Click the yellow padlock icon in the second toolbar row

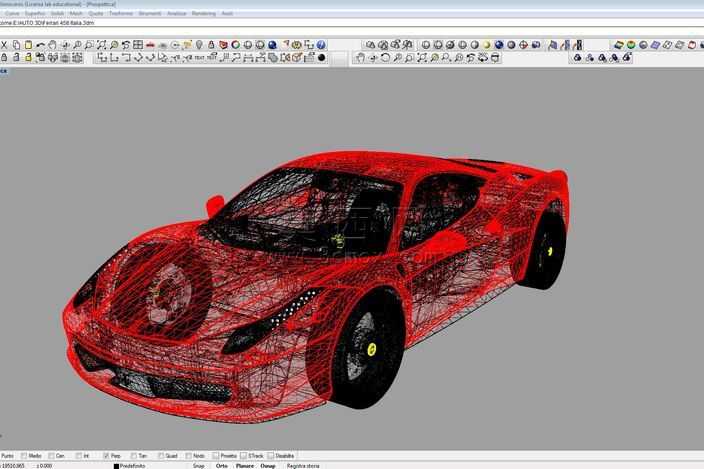click(28, 57)
